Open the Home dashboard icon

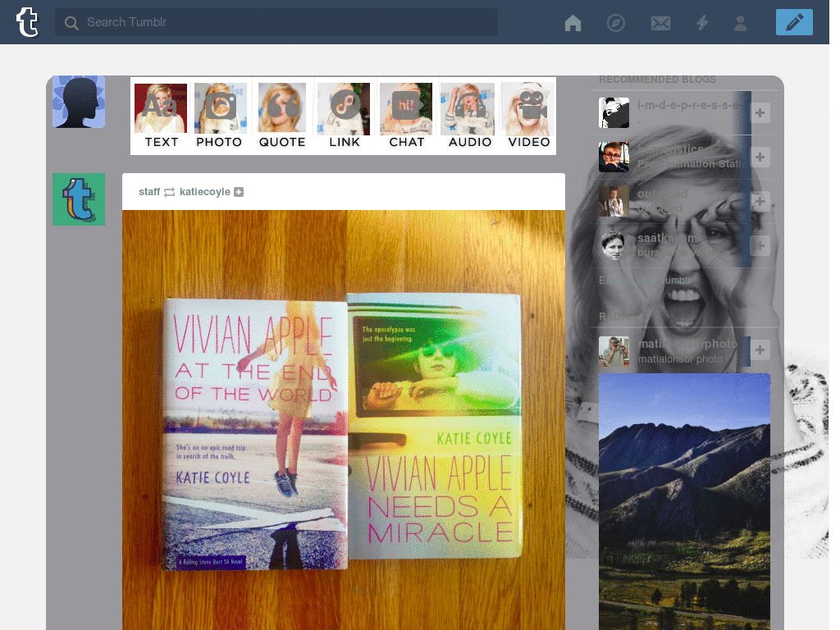(x=573, y=23)
